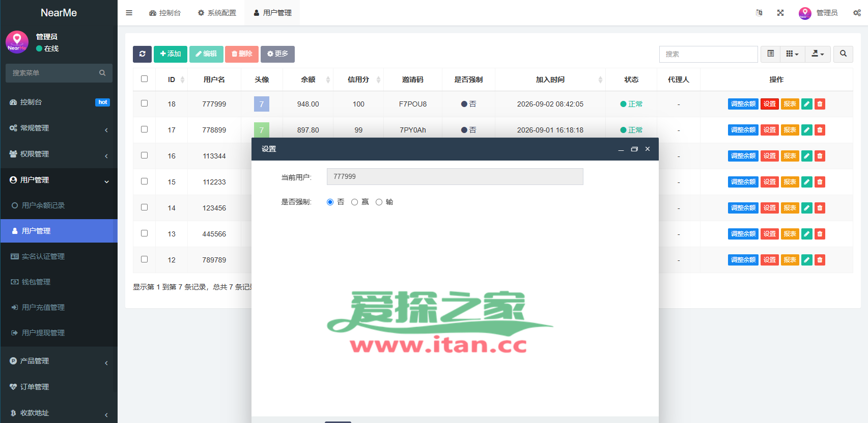The width and height of the screenshot is (868, 423).
Task: Open the columns dropdown grid button
Action: pos(792,54)
